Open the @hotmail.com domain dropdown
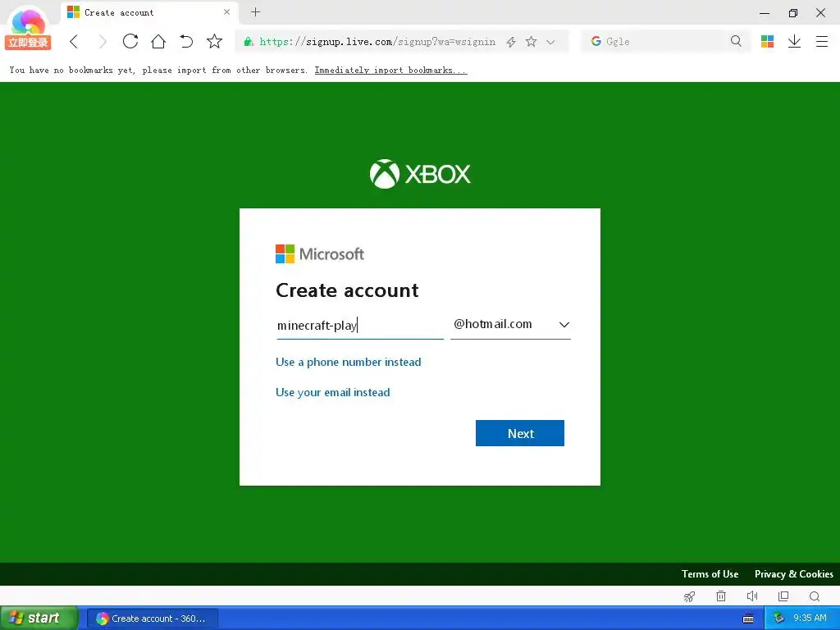 click(x=510, y=325)
